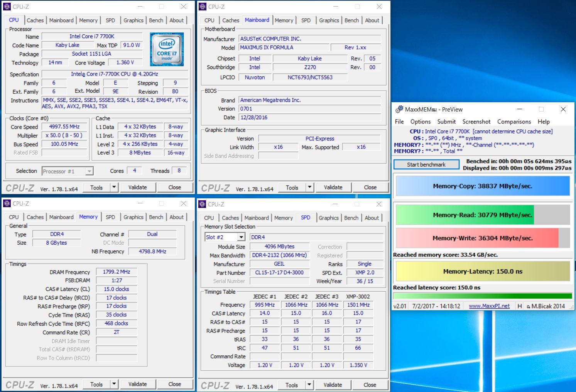
Task: Open Options menu in MaxxMEM
Action: (421, 122)
